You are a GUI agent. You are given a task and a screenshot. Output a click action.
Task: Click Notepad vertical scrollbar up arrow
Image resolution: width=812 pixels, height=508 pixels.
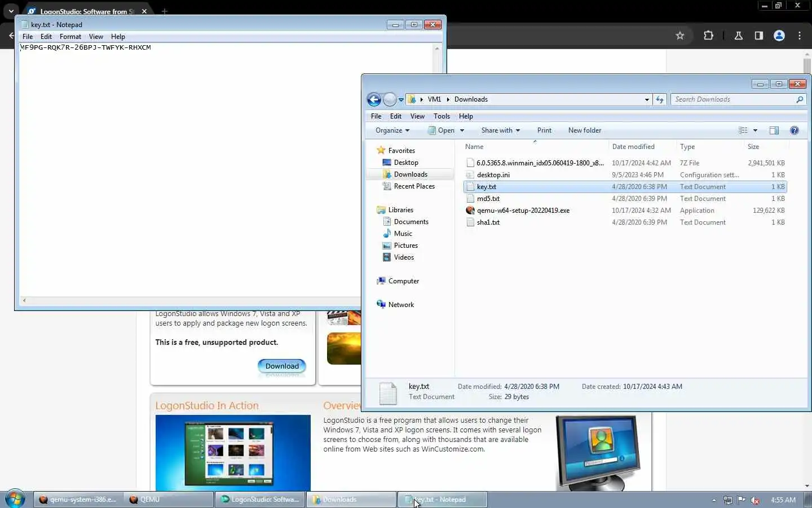coord(436,49)
